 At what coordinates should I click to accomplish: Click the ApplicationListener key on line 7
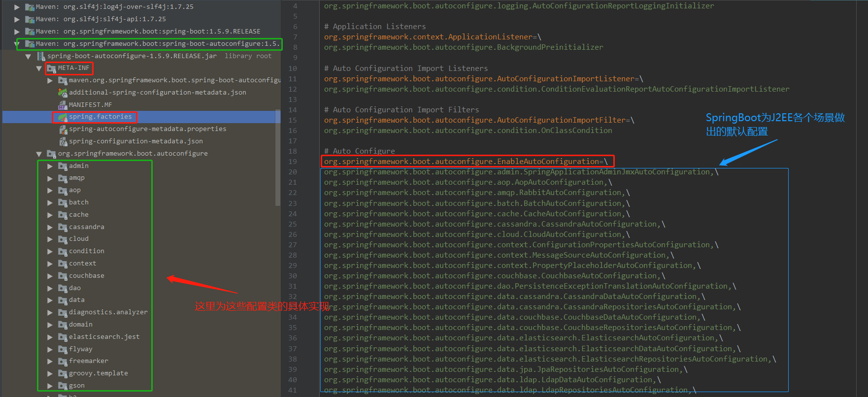(x=433, y=37)
